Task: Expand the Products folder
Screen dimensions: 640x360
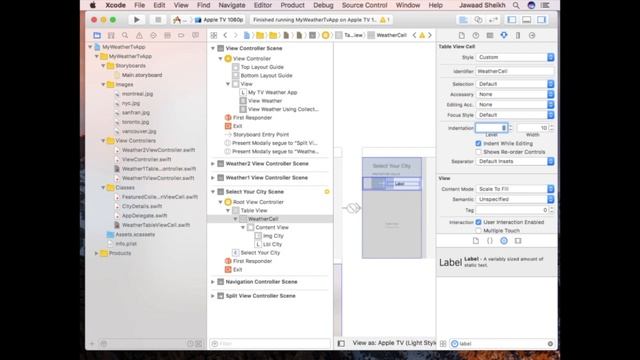Action: pos(97,253)
